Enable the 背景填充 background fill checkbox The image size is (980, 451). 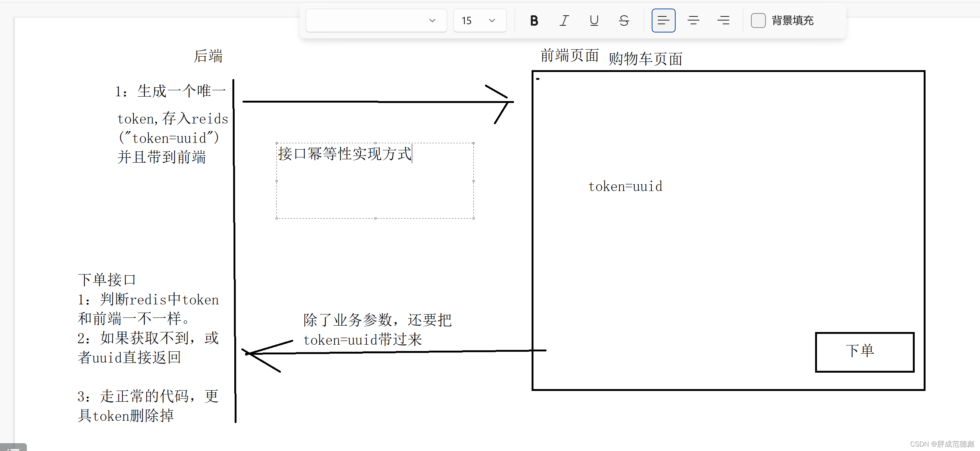tap(758, 21)
